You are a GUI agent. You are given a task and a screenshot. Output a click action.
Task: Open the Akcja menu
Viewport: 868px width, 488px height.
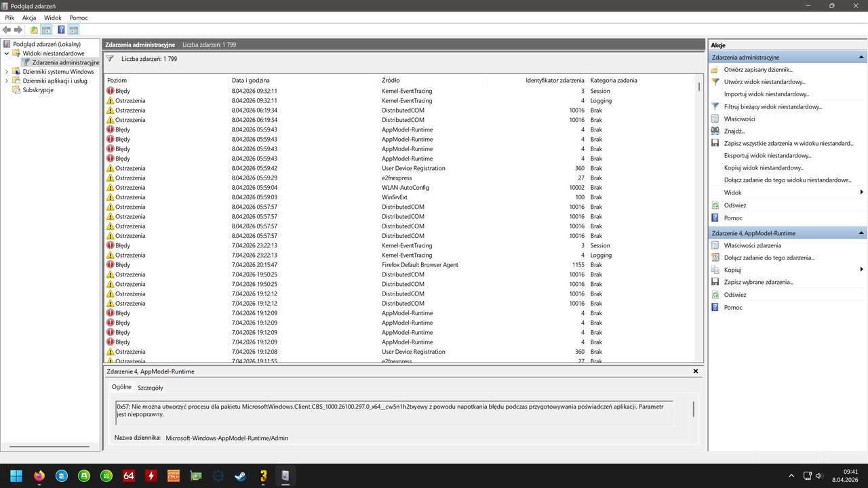click(x=29, y=18)
